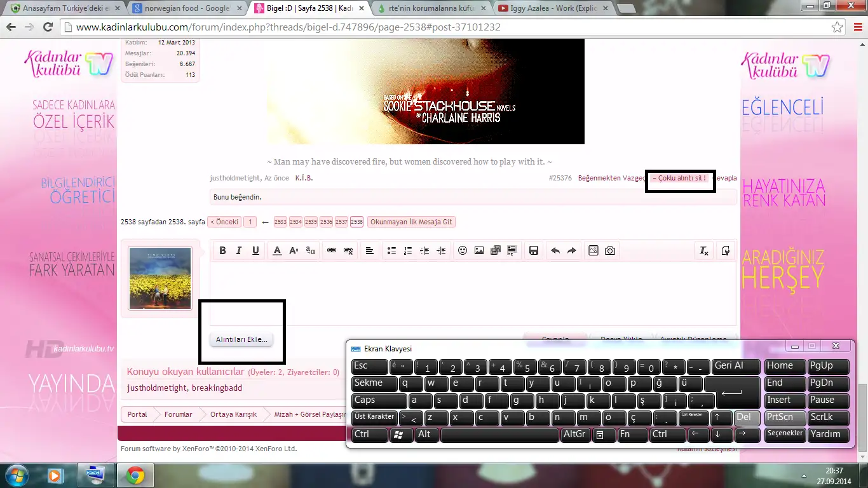This screenshot has width=868, height=488.
Task: Toggle Caps key on the on-screen keyboard
Action: (x=379, y=400)
